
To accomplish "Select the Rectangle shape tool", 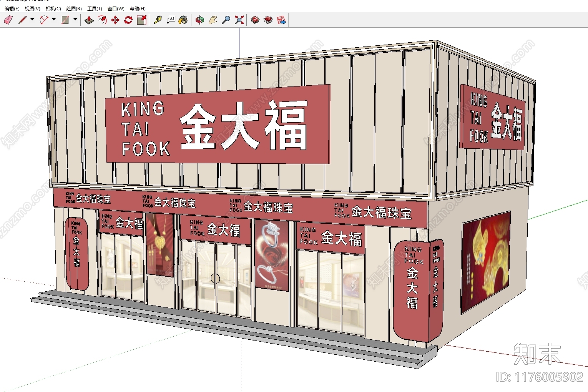I will pos(65,20).
